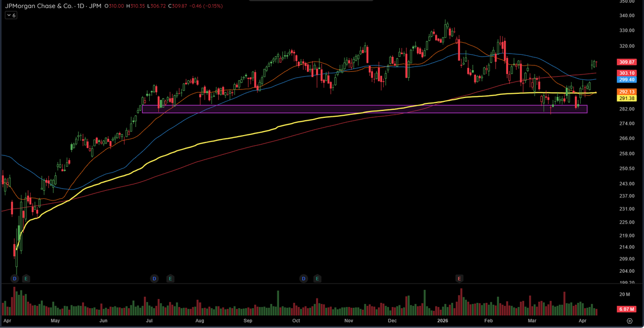Expand the collapsed indicators legend showing 6
Viewport: 644px width, 328px height.
pos(11,16)
